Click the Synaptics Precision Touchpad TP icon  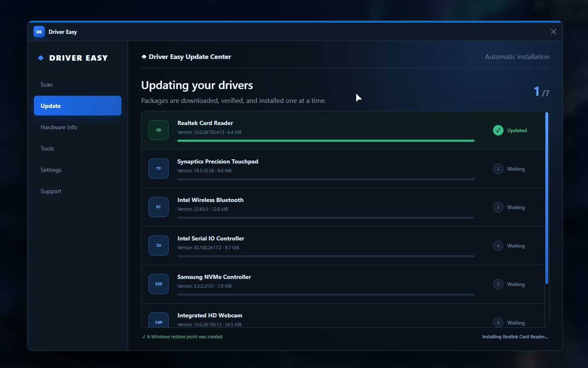[x=159, y=169]
